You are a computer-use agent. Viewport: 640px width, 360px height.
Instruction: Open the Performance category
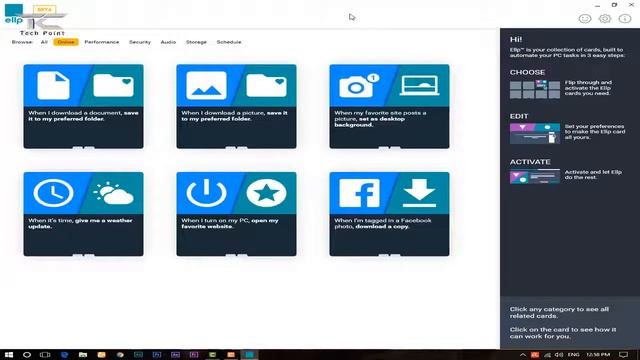[102, 42]
